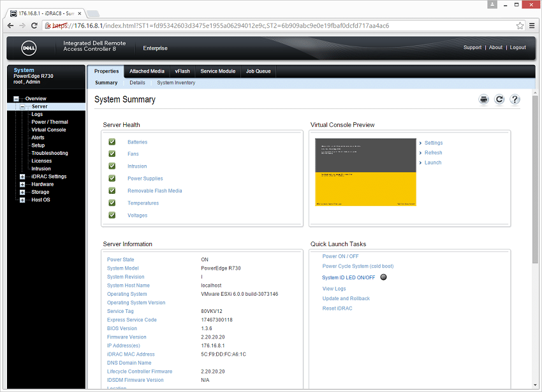Open the Power Supplies health link
Screen dimensions: 542x392
click(145, 178)
